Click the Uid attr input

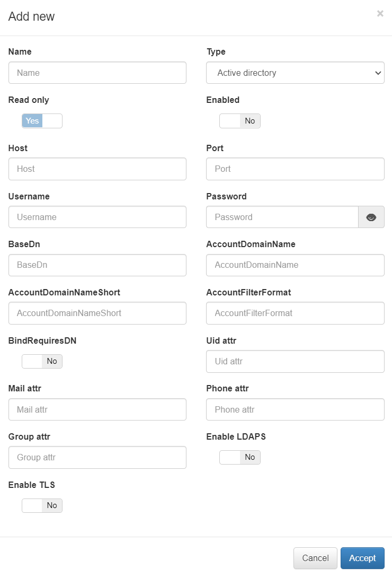295,361
